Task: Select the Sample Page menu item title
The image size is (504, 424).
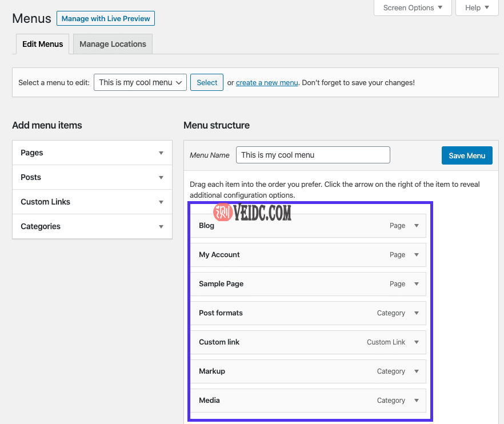Action: point(221,284)
